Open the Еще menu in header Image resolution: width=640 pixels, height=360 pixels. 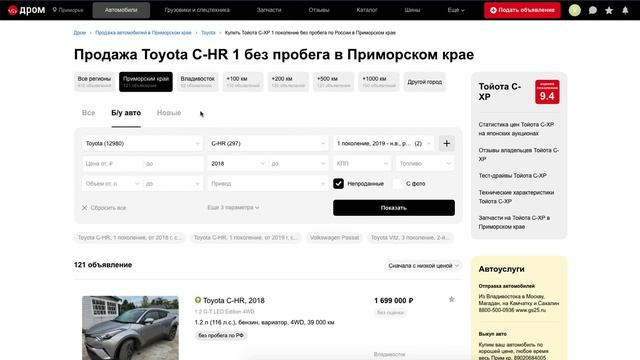(456, 10)
